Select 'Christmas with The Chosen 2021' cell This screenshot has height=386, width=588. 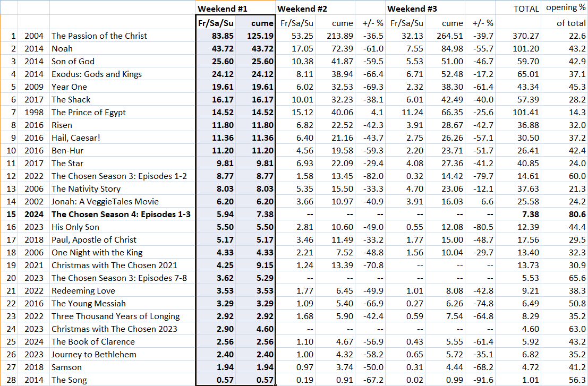click(x=122, y=265)
